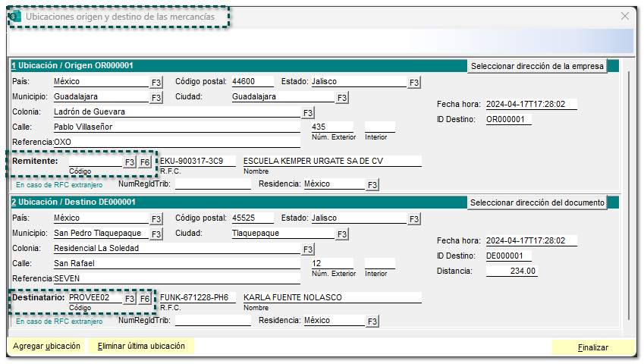Click Seleccionar dirección del documento button
Viewport: 644px width, 364px height.
click(x=537, y=202)
